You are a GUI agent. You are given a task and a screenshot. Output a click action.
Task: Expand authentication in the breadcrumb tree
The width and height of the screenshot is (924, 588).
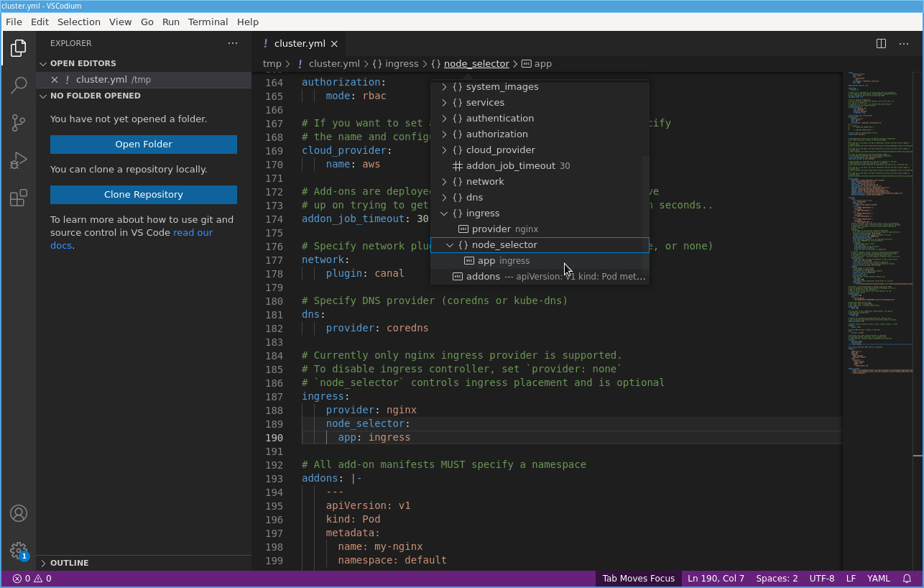tap(444, 119)
